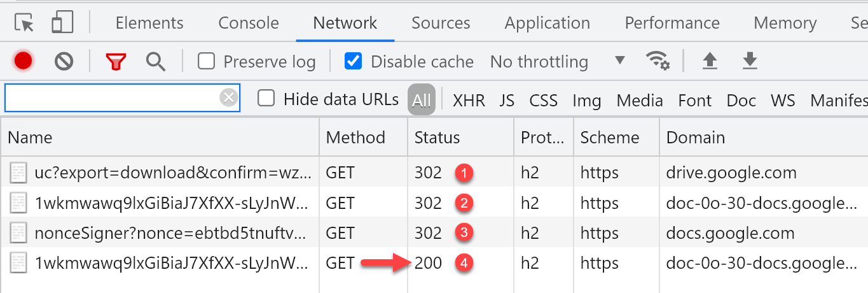This screenshot has height=293, width=868.
Task: Open the No throttling dropdown
Action: click(x=558, y=62)
